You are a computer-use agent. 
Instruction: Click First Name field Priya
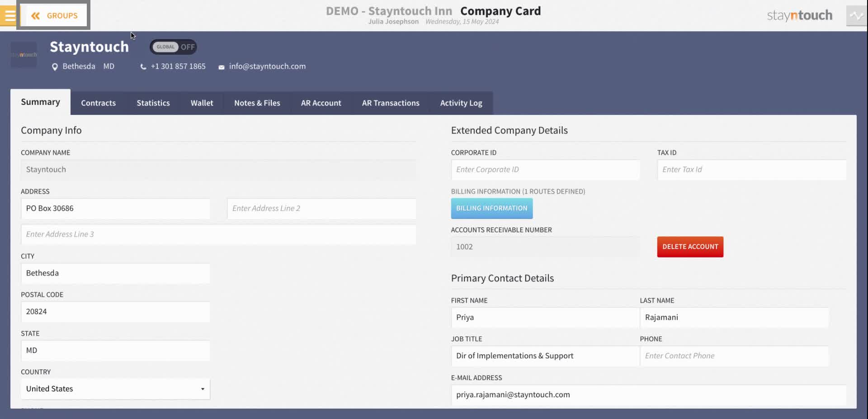545,318
